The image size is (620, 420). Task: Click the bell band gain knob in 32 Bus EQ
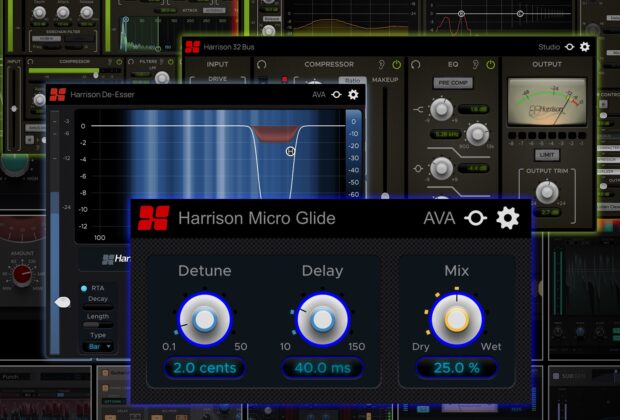point(441,168)
